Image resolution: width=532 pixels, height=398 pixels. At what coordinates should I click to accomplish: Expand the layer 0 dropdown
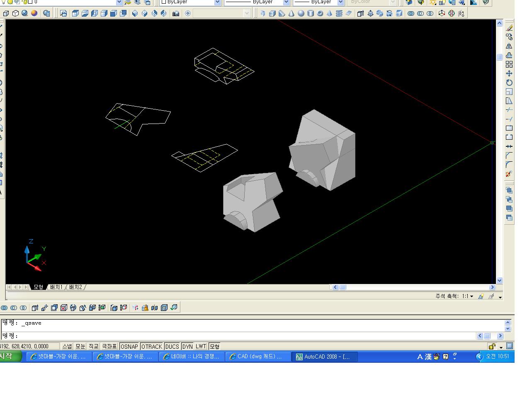119,2
